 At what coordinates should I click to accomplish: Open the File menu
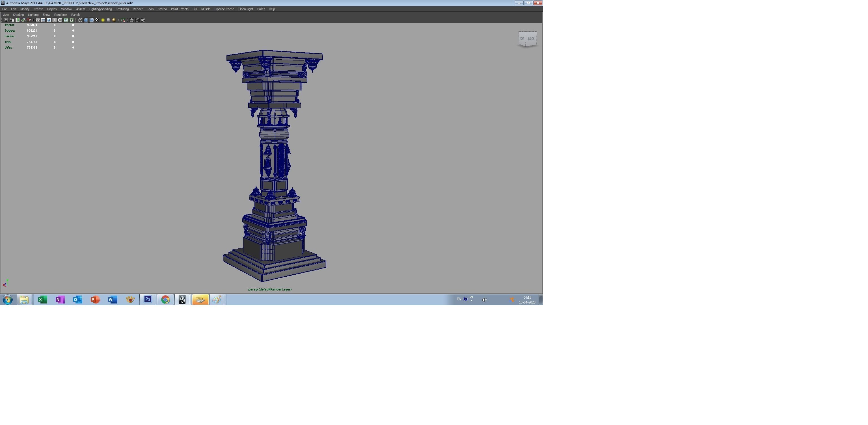point(5,9)
